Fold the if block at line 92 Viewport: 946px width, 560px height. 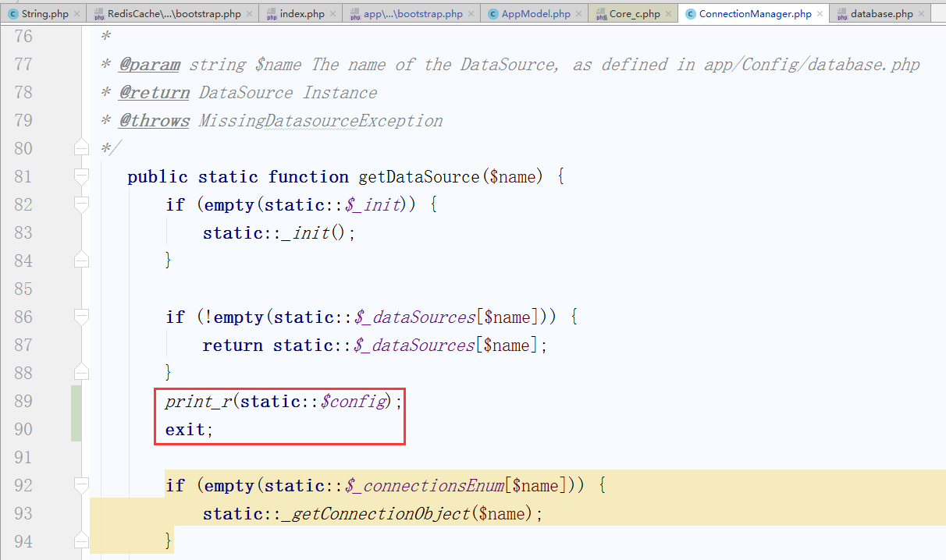(x=81, y=486)
